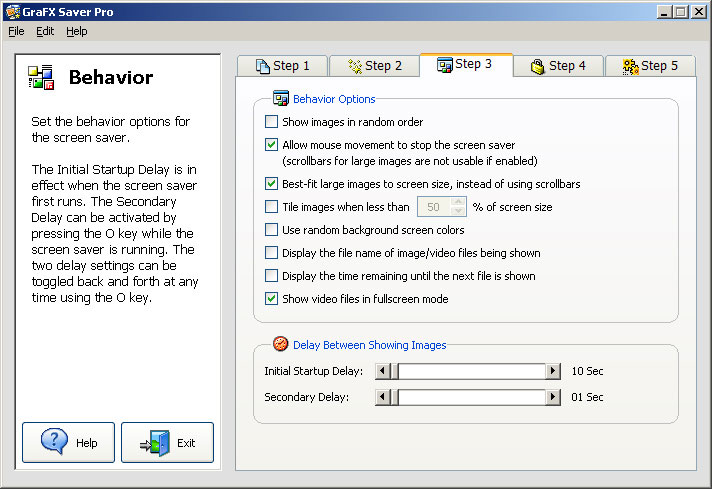Enable Use random background screen colors

272,230
